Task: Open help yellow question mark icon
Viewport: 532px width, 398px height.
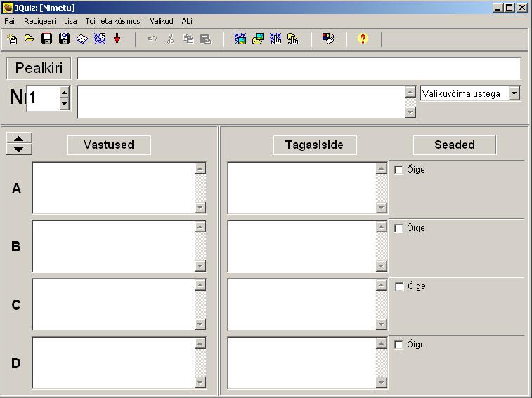Action: [363, 39]
